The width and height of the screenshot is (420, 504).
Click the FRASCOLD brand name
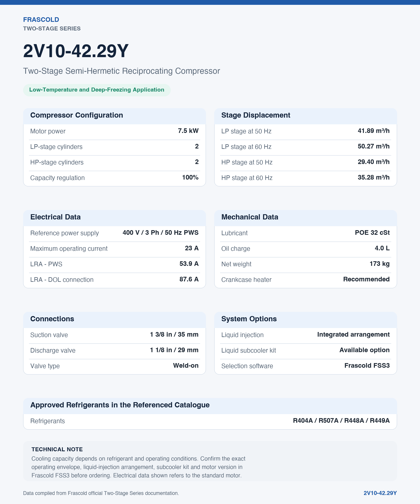pyautogui.click(x=41, y=20)
